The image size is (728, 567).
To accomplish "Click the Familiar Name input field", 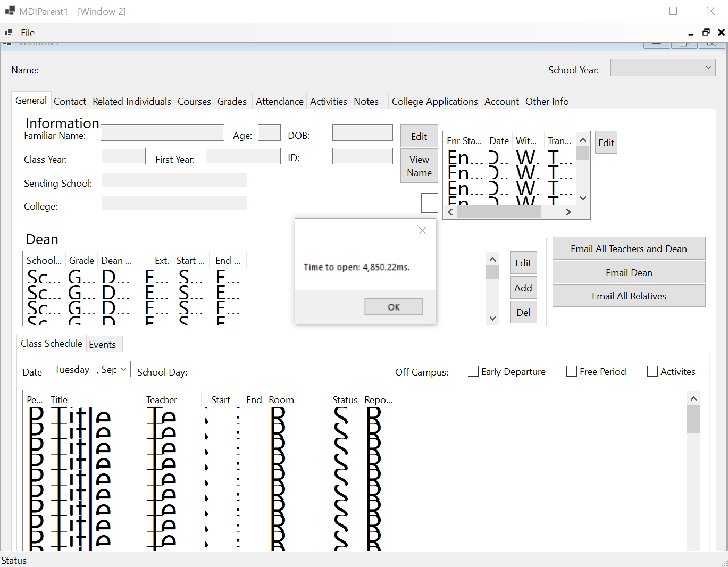I will click(162, 133).
